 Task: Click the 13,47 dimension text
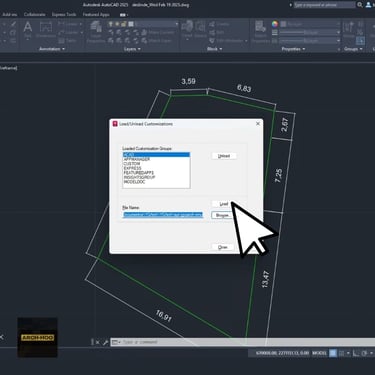(265, 279)
